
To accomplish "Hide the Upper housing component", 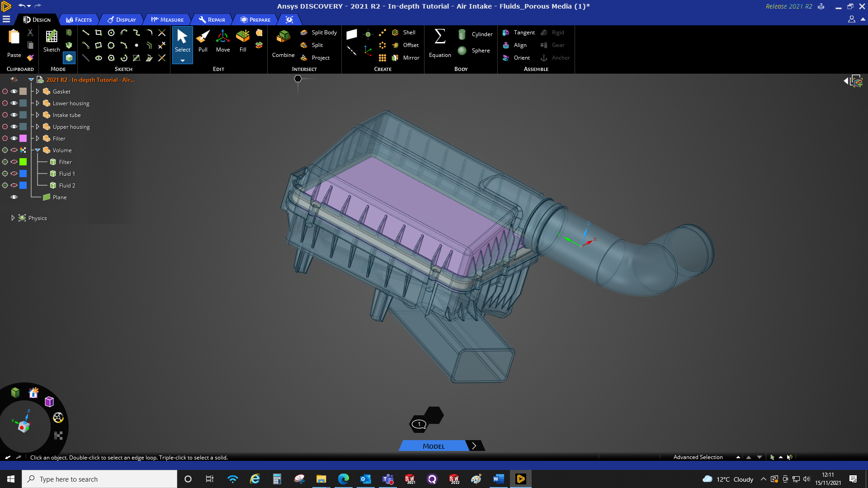I will [14, 127].
